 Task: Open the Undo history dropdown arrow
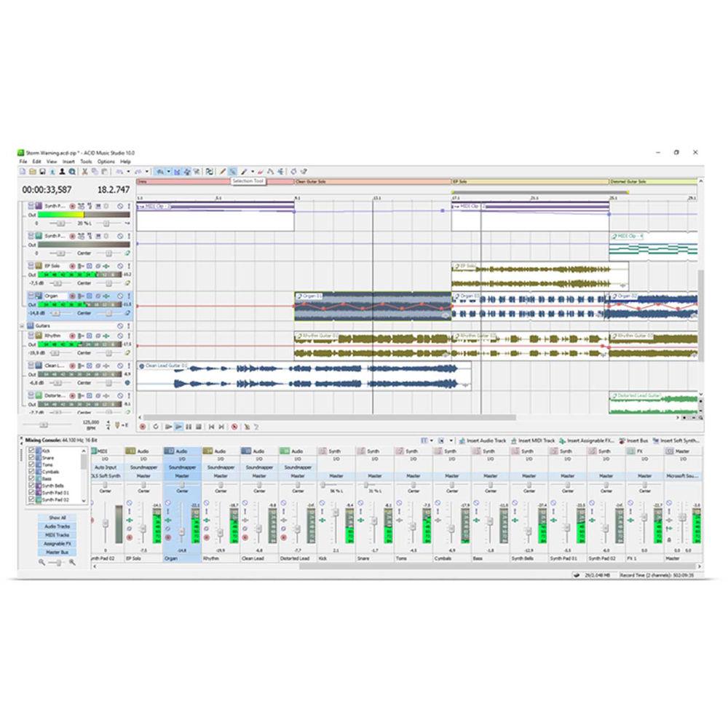point(130,172)
